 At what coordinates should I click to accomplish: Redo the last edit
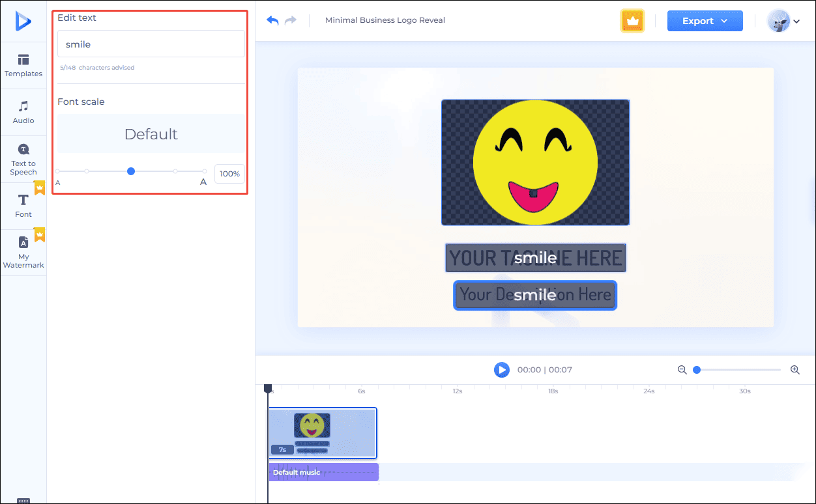pyautogui.click(x=291, y=20)
